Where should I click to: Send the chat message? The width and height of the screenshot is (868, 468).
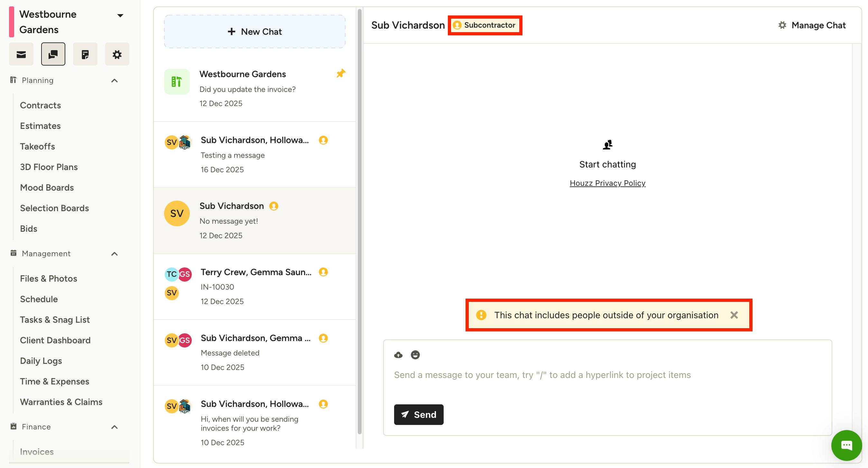coord(419,414)
